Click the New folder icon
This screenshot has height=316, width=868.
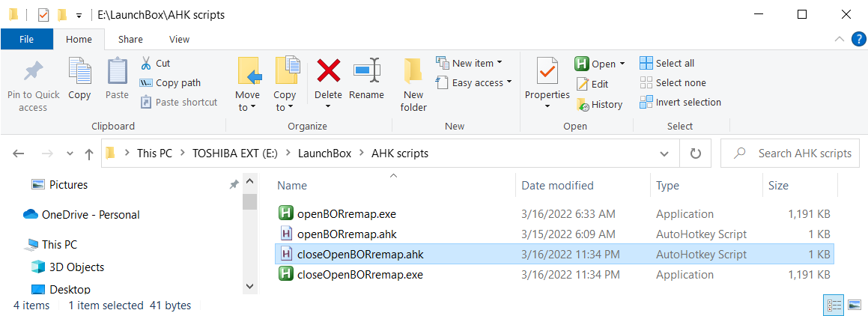(x=413, y=71)
